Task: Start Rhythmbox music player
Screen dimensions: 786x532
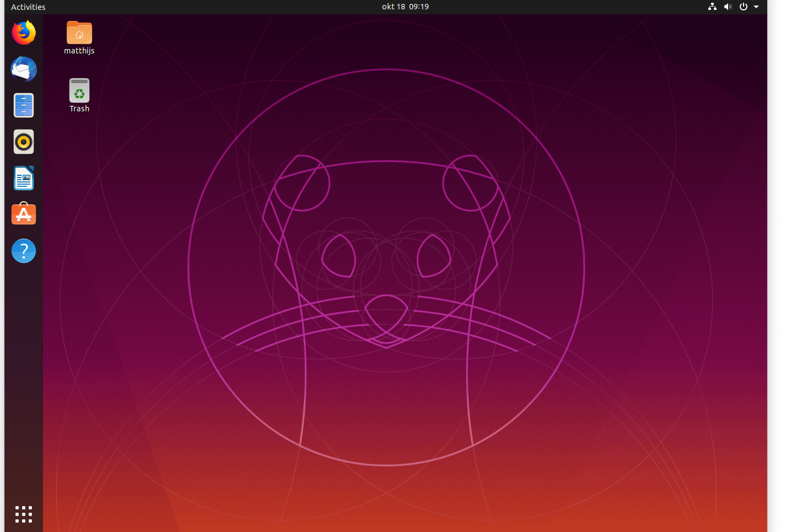Action: (24, 142)
